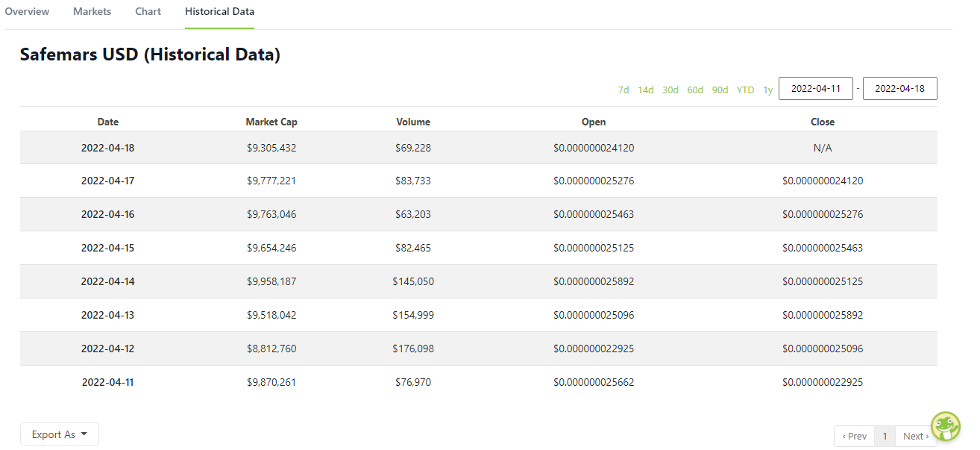Click market cap value $9,518,042
The height and width of the screenshot is (450, 980).
pos(271,315)
